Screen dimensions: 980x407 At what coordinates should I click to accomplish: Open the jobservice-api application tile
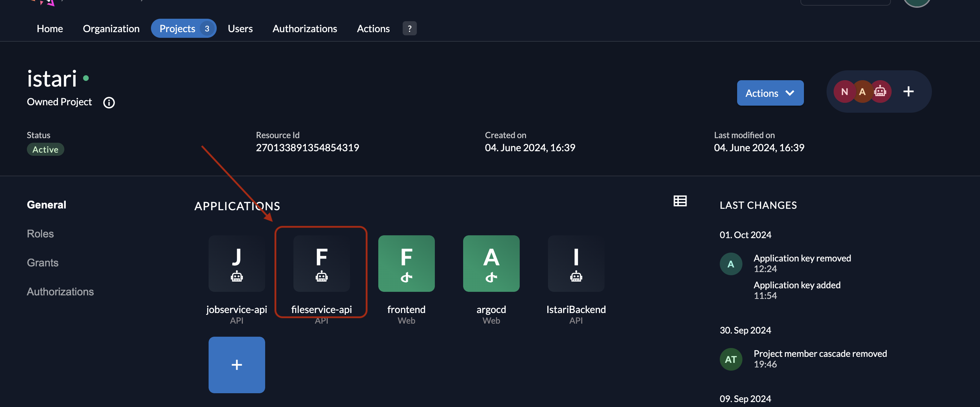pos(237,263)
